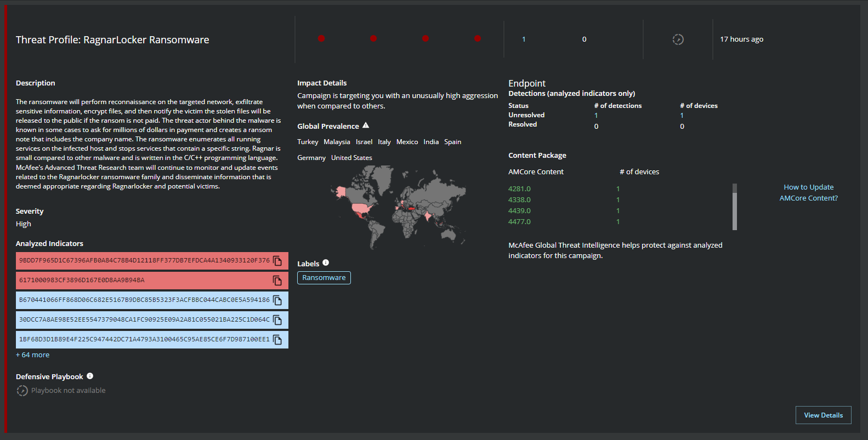The width and height of the screenshot is (868, 440).
Task: Click the India country name
Action: 431,142
